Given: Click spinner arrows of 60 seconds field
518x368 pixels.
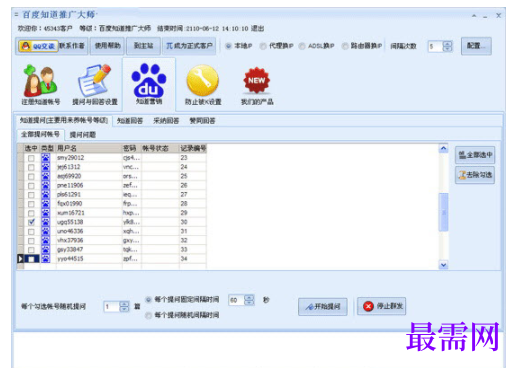Looking at the screenshot, I should tap(249, 300).
